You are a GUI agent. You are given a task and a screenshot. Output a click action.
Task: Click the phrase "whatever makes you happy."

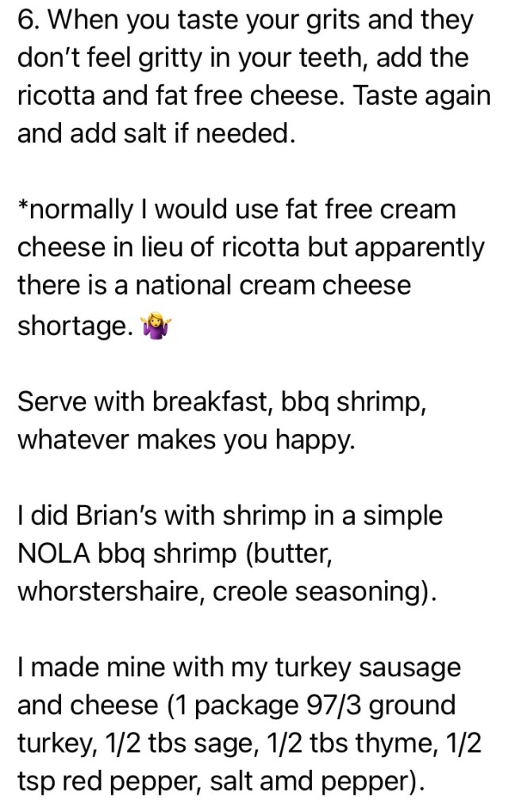point(187,438)
